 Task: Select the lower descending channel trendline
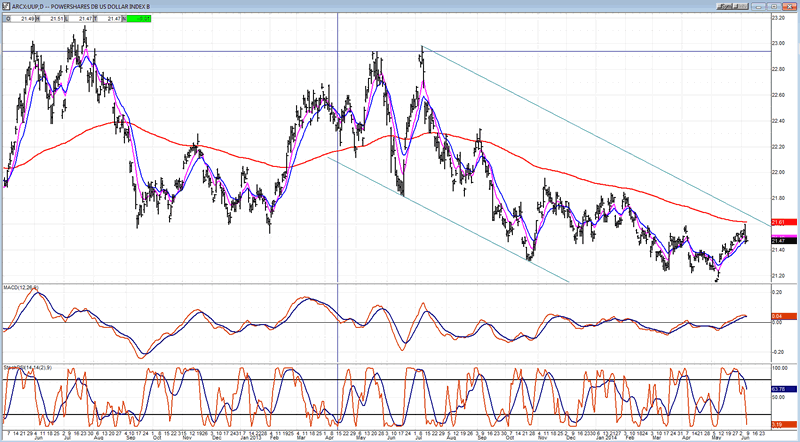[450, 219]
